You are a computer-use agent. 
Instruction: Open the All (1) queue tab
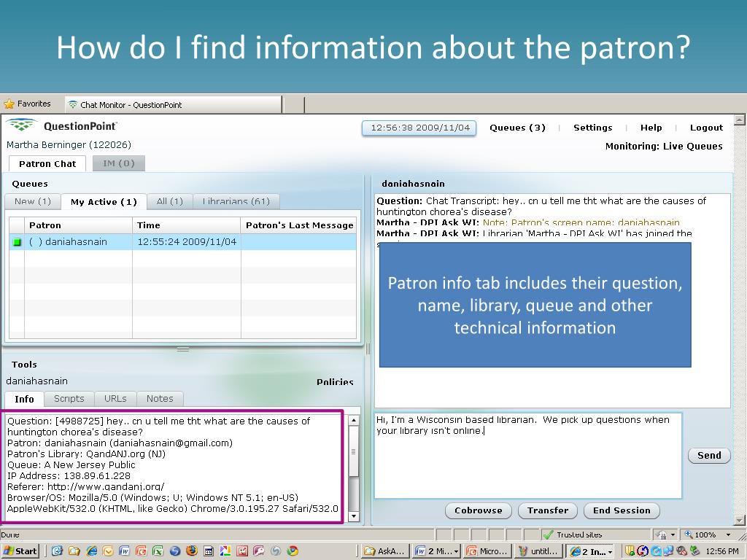pos(169,201)
